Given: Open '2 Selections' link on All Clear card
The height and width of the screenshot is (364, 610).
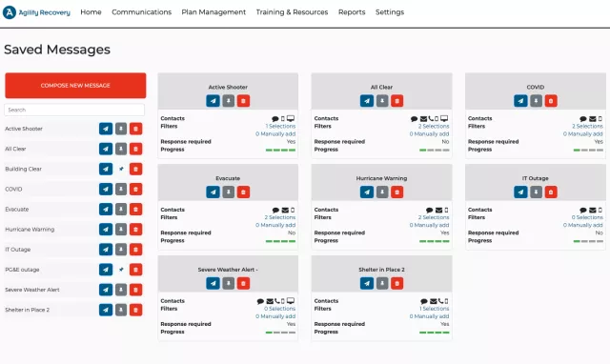Looking at the screenshot, I should (x=434, y=127).
